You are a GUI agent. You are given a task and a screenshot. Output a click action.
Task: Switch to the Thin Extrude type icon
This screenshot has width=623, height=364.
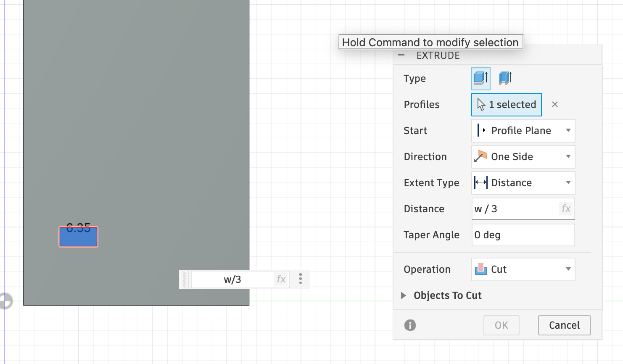click(x=504, y=78)
